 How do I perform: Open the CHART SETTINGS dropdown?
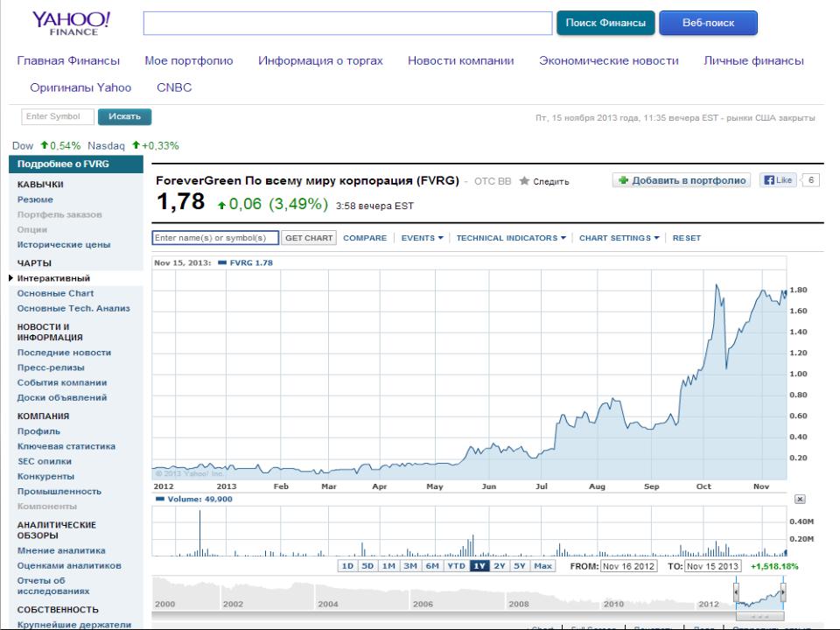point(619,238)
